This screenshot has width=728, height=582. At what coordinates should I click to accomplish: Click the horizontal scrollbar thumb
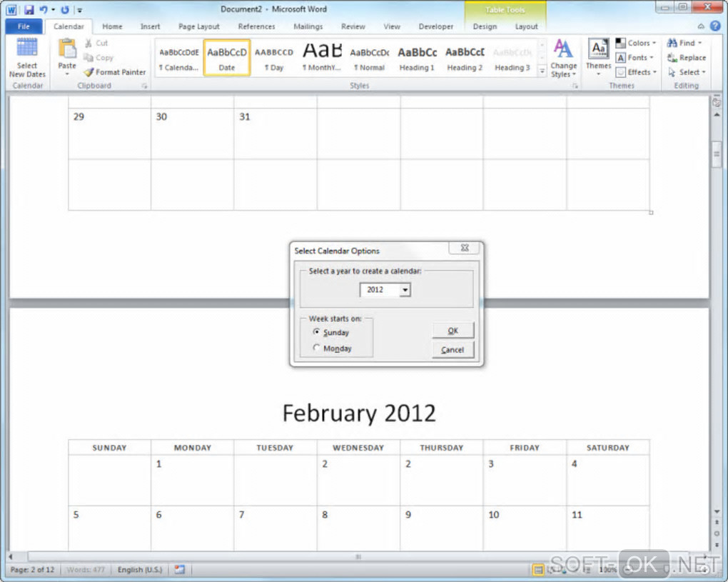[358, 556]
